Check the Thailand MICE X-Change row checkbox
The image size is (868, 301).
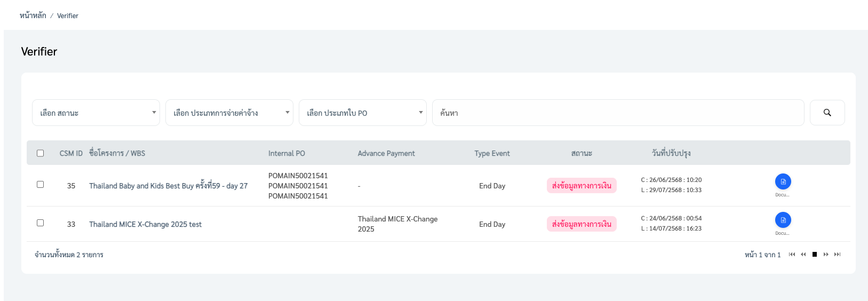click(40, 223)
